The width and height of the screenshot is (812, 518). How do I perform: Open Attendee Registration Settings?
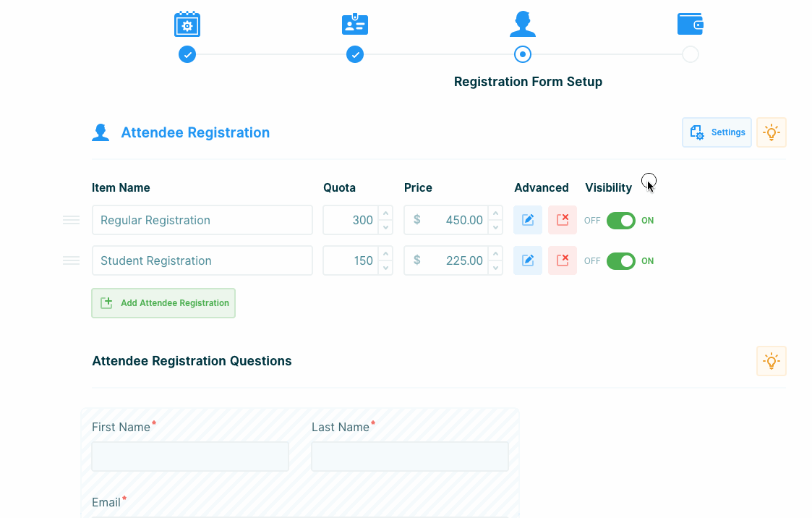(717, 132)
